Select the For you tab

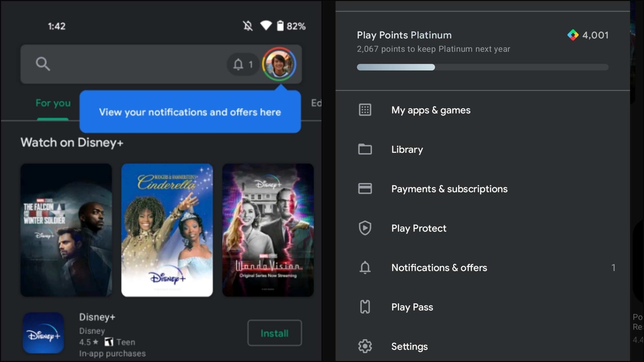[53, 103]
